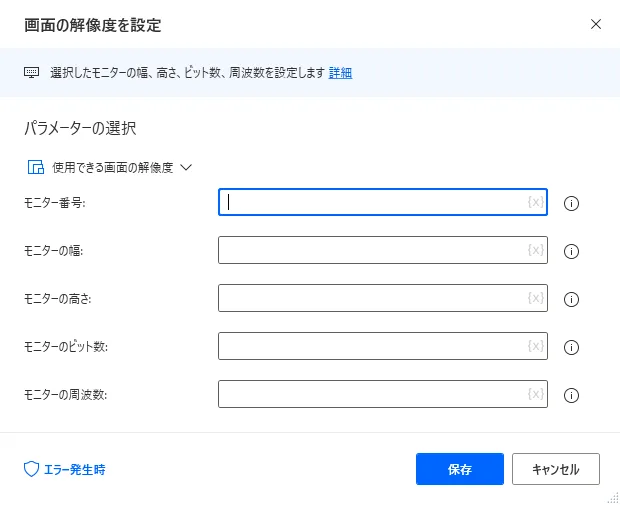Open variable picker {x} in モニターの高さ field

(x=535, y=298)
